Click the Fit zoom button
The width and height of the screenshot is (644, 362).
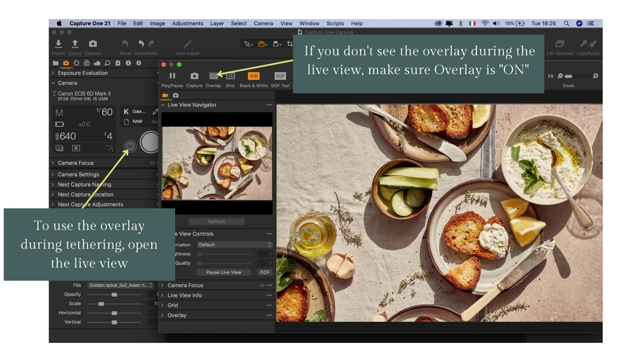pos(551,76)
